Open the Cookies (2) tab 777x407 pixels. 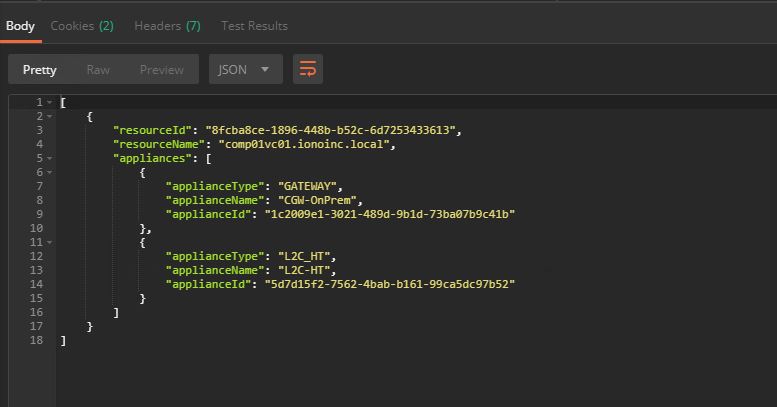point(82,26)
